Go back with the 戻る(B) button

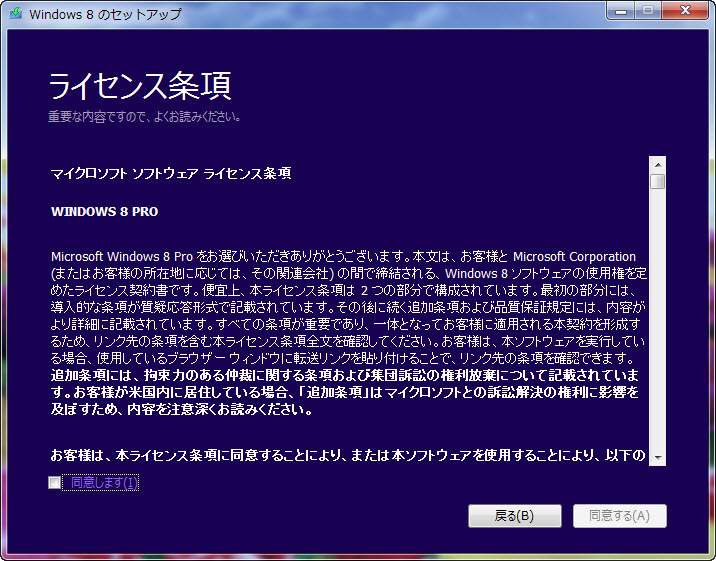(x=515, y=516)
